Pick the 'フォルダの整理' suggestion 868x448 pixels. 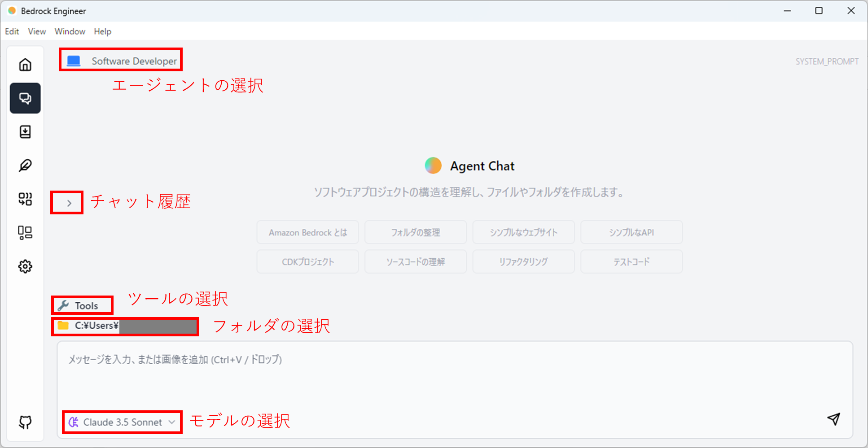point(416,232)
